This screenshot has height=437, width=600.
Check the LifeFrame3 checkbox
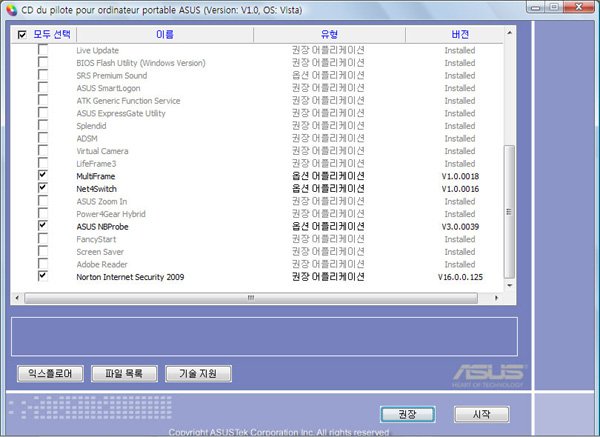tap(43, 163)
